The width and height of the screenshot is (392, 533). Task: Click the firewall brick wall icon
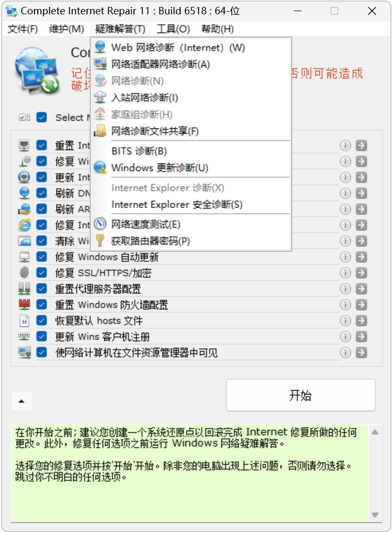click(x=24, y=305)
